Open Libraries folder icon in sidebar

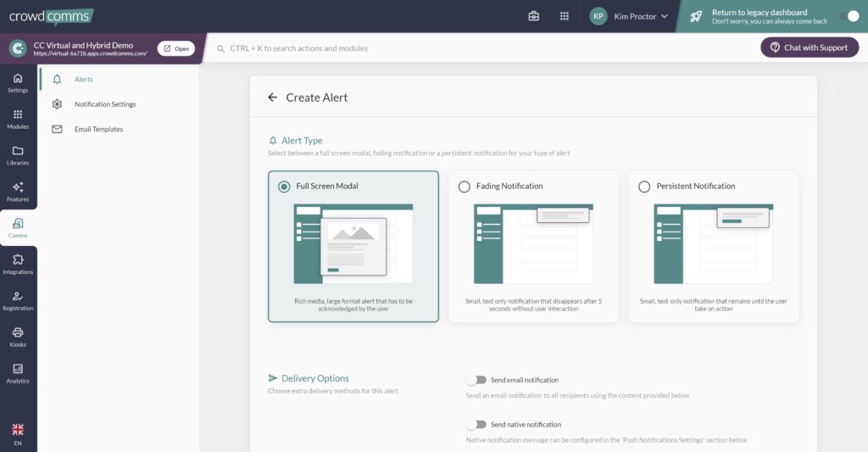(x=18, y=155)
